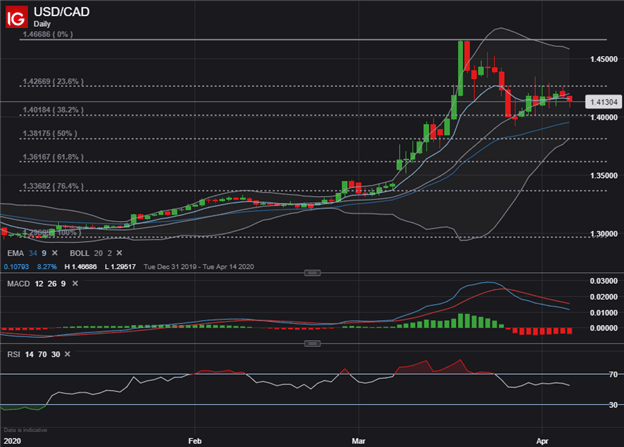Image resolution: width=624 pixels, height=447 pixels.
Task: Grab the divider handle above the MACD panel
Action: pyautogui.click(x=312, y=273)
